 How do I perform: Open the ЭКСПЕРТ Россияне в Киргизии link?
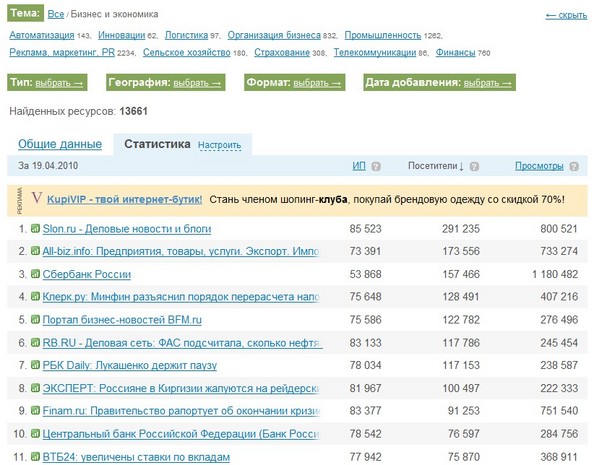coord(181,388)
